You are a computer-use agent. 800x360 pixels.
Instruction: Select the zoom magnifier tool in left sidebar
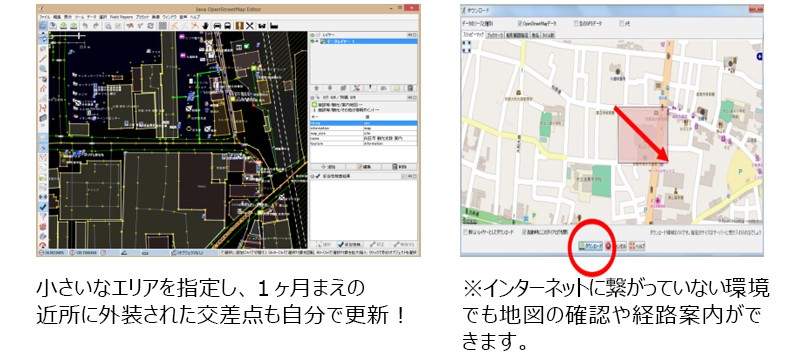43,68
